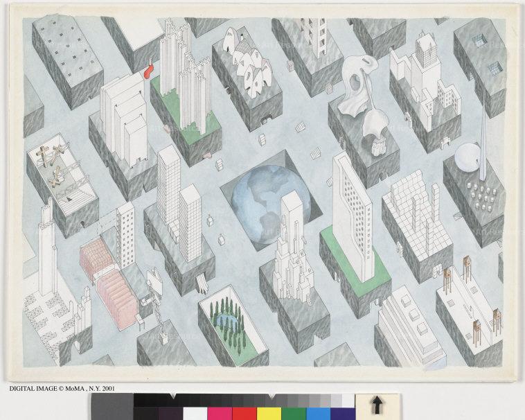This screenshot has width=525, height=420.
Task: Click the blue globe in the drawing
Action: [270, 204]
